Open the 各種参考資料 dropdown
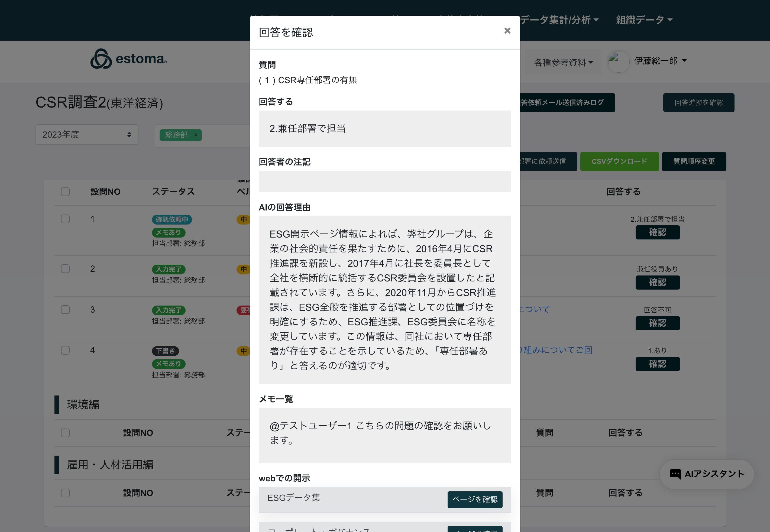The height and width of the screenshot is (532, 770). 563,62
